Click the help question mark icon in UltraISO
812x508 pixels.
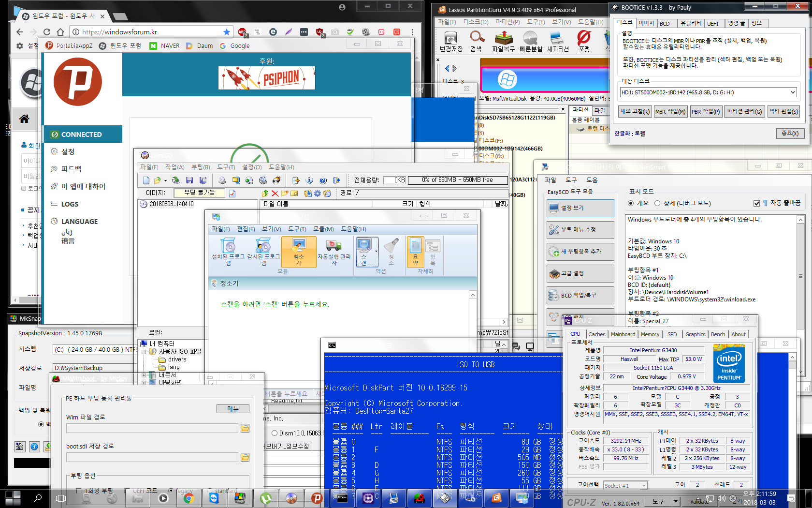[x=323, y=180]
